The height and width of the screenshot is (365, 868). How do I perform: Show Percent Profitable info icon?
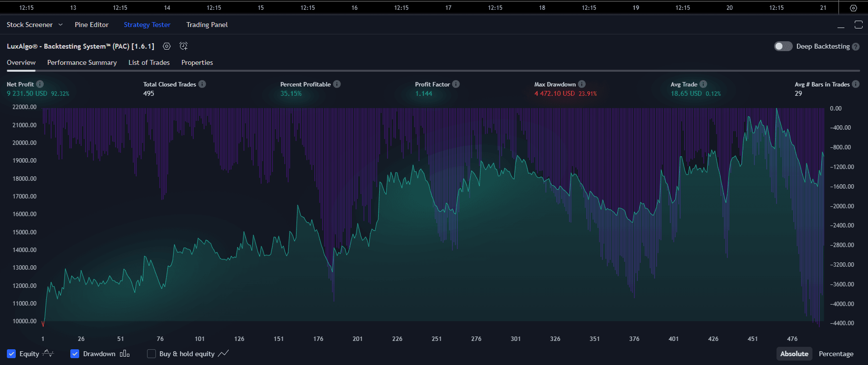click(x=337, y=84)
